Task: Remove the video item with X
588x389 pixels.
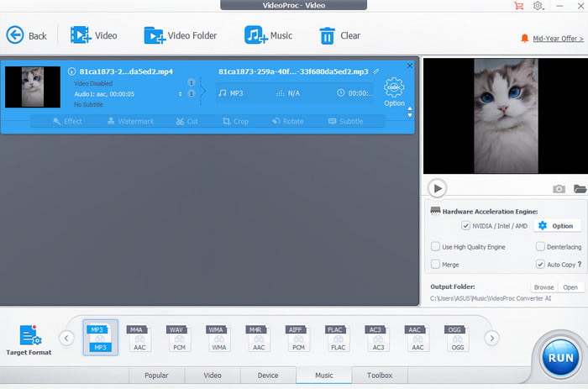Action: coord(410,66)
